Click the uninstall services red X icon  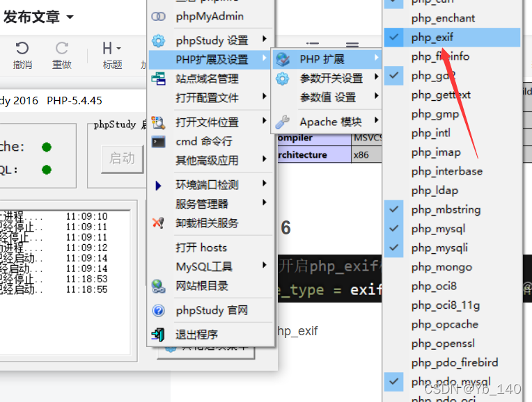[159, 223]
